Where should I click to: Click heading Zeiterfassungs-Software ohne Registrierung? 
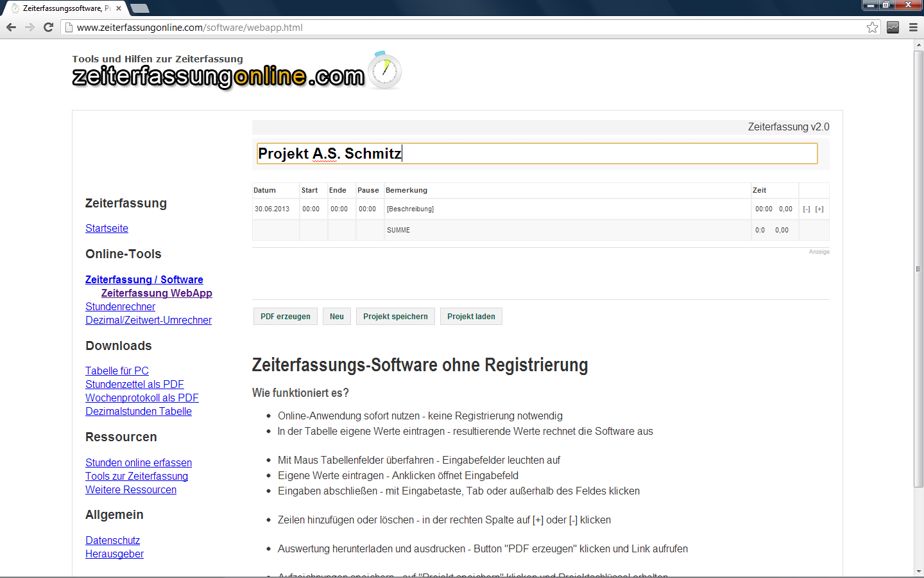pyautogui.click(x=420, y=365)
